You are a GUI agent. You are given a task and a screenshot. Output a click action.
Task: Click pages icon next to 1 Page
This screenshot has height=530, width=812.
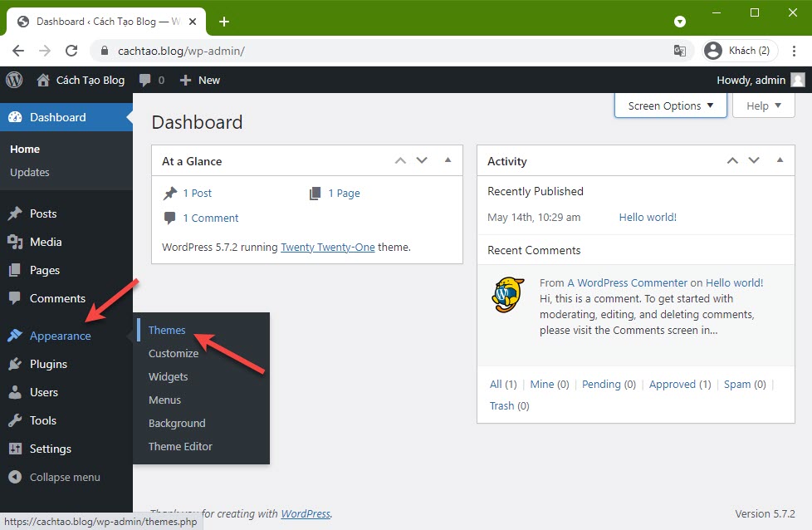pos(315,194)
